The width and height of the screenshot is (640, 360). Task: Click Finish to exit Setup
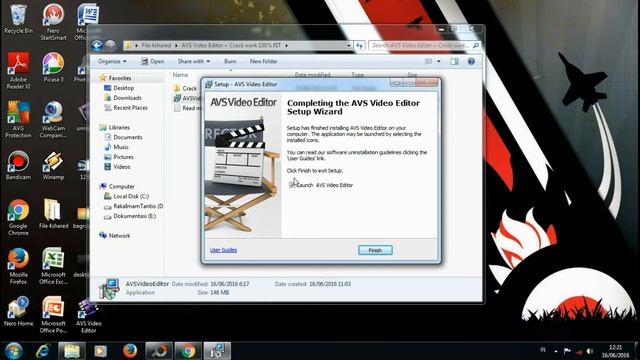[375, 250]
